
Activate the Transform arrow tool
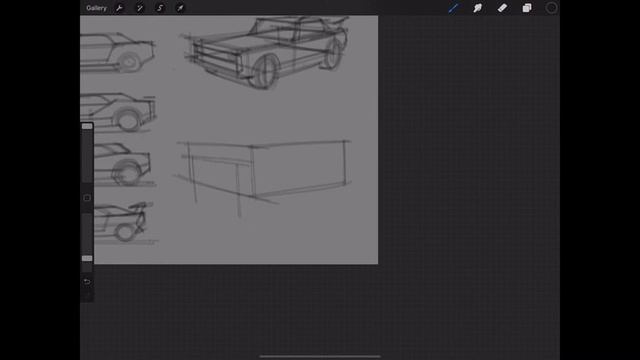pos(180,8)
